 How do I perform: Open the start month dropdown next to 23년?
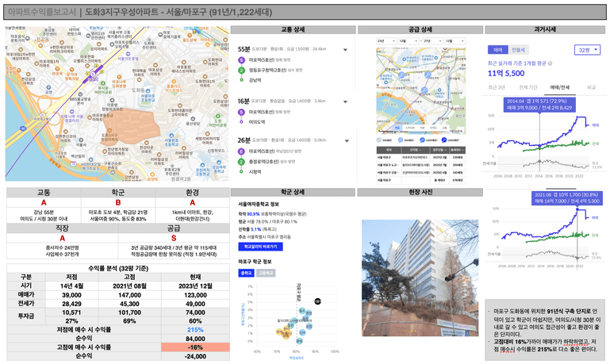point(408,40)
